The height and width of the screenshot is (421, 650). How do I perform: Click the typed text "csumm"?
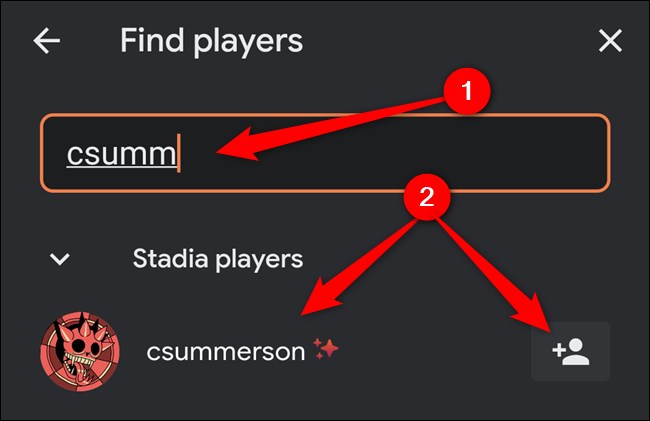(x=121, y=153)
